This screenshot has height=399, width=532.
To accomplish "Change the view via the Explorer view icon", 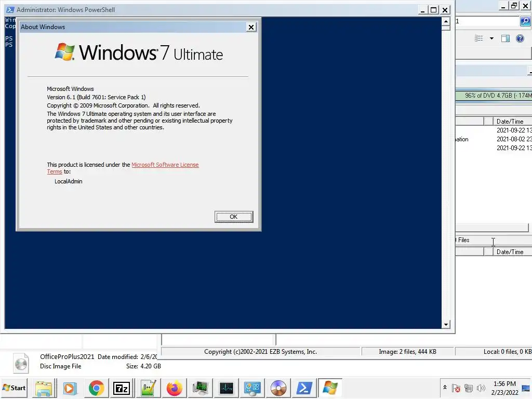I will (x=478, y=38).
